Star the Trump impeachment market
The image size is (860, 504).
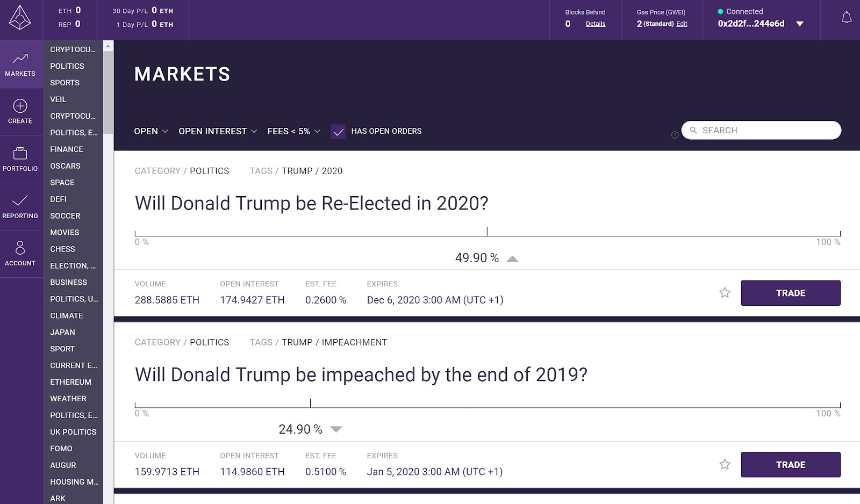point(725,464)
